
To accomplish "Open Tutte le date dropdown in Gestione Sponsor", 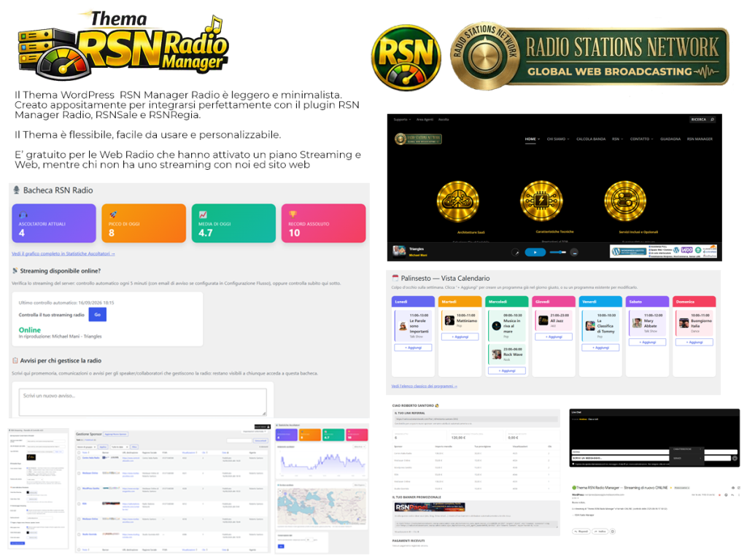I will 120,447.
